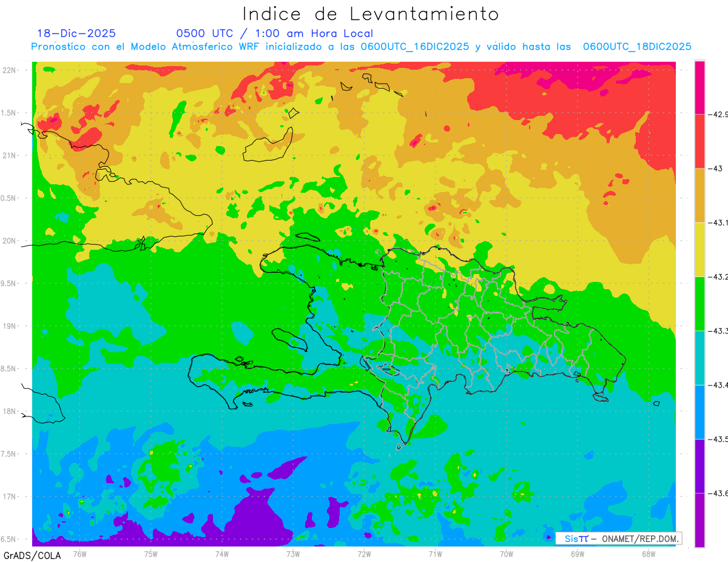
Task: Click the longitude label '70W'
Action: pyautogui.click(x=507, y=554)
